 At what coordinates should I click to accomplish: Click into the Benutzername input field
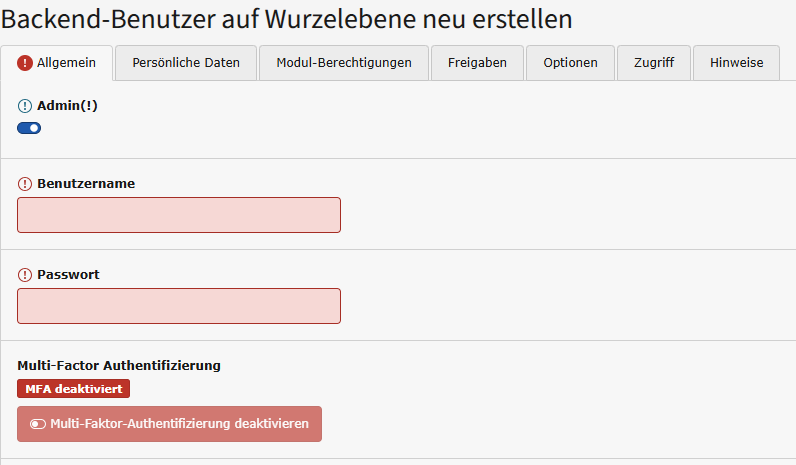click(x=179, y=215)
